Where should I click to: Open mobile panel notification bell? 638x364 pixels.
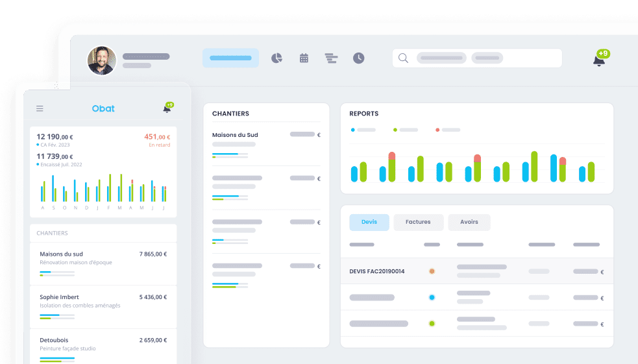coord(167,108)
